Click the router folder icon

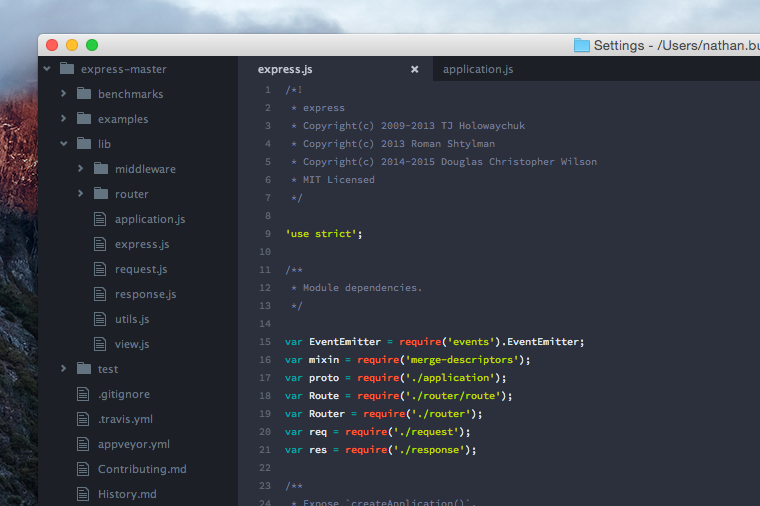101,194
